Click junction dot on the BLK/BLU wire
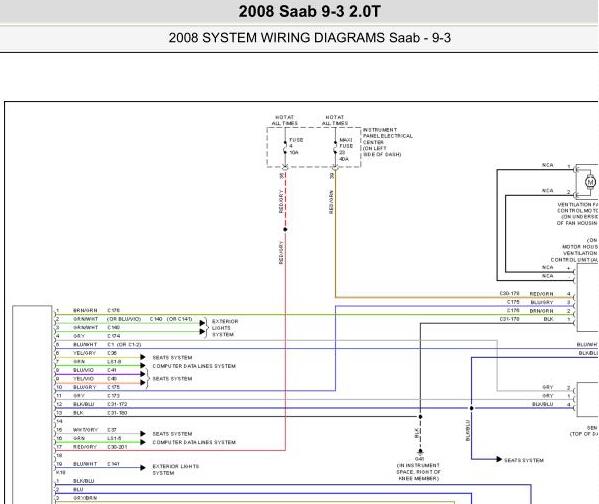Screen dimensions: 599x504 471,408
